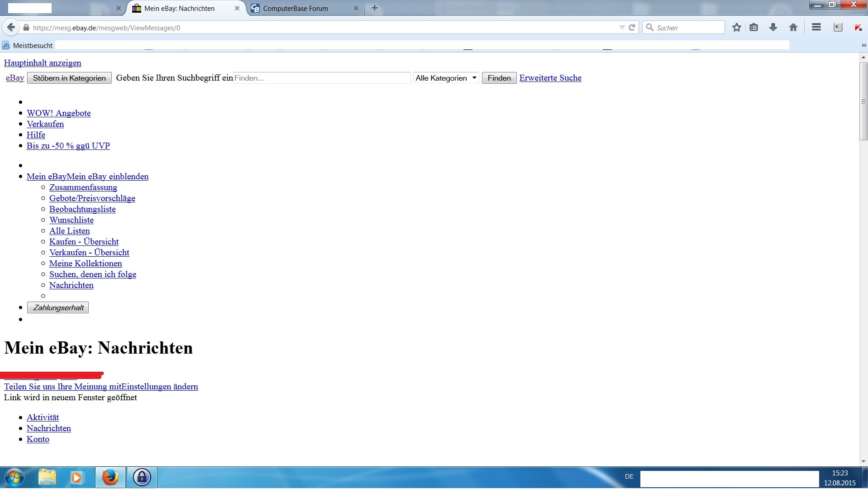Viewport: 868px width, 489px height.
Task: Click the DE language indicator
Action: click(629, 476)
